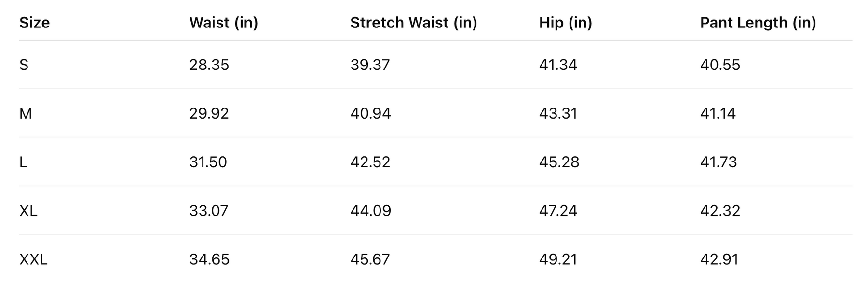Click hip value 45.28 in L row
This screenshot has height=284, width=868.
click(559, 162)
